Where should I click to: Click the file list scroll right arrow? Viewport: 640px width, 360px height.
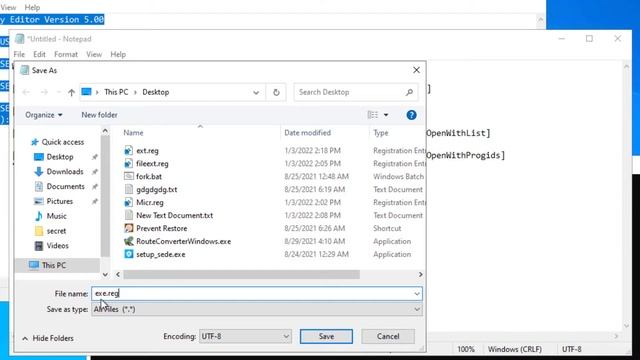[x=420, y=275]
